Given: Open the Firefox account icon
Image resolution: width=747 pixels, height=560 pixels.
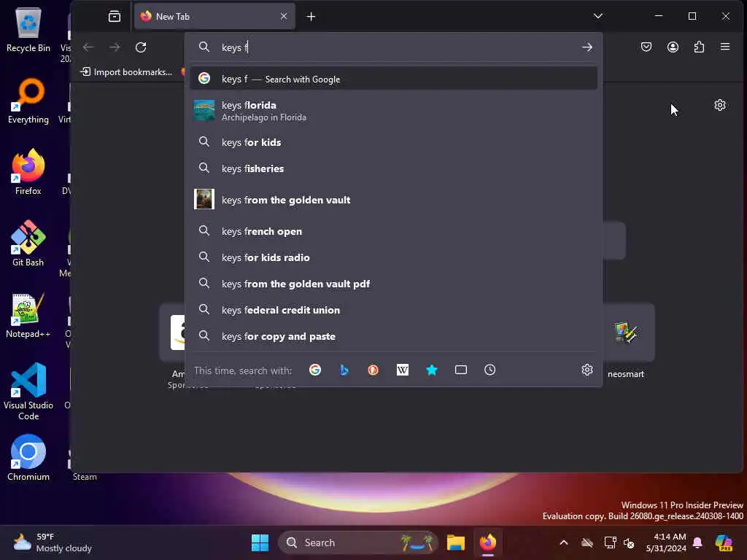Looking at the screenshot, I should pos(673,47).
